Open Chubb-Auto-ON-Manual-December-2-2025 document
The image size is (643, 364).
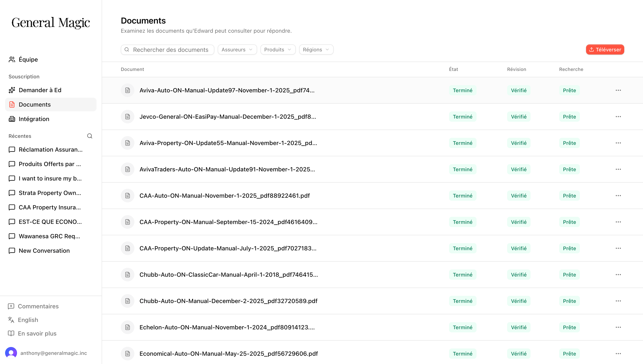coord(229,301)
